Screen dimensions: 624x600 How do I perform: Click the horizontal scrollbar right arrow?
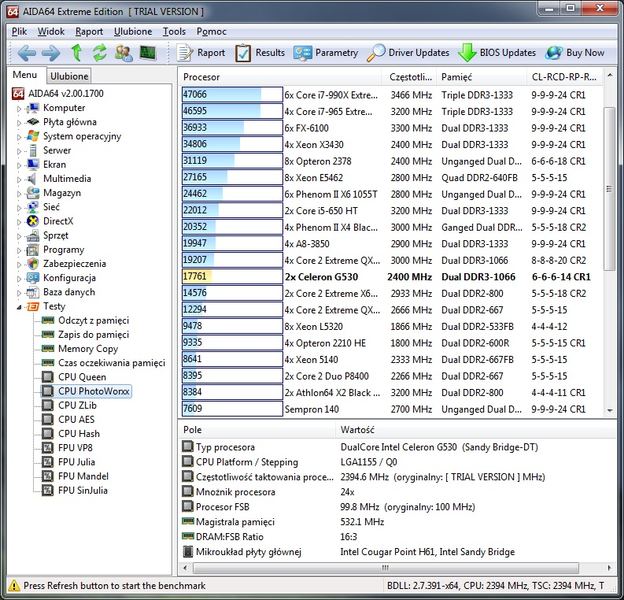coord(609,568)
